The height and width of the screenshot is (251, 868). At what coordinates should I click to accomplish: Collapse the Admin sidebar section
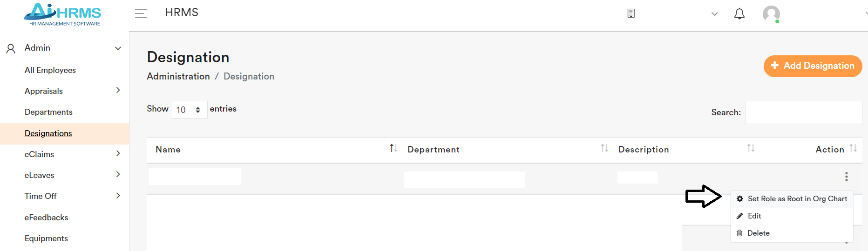pos(118,48)
